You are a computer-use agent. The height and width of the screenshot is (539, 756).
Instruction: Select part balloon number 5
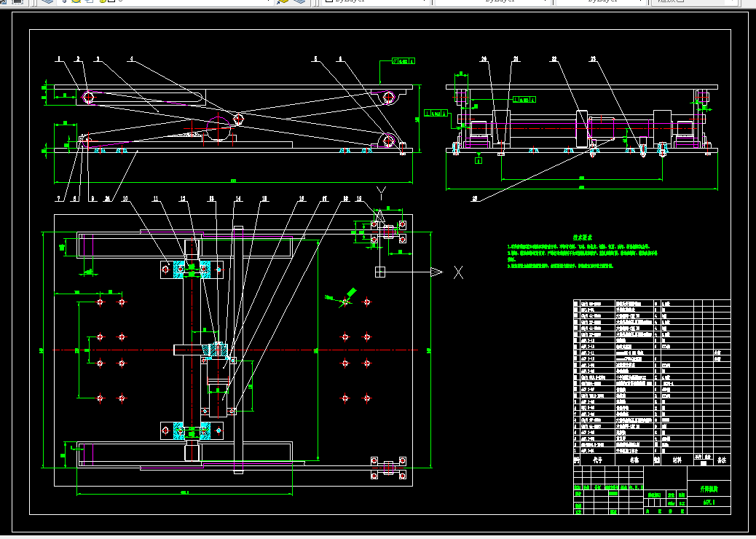point(316,59)
